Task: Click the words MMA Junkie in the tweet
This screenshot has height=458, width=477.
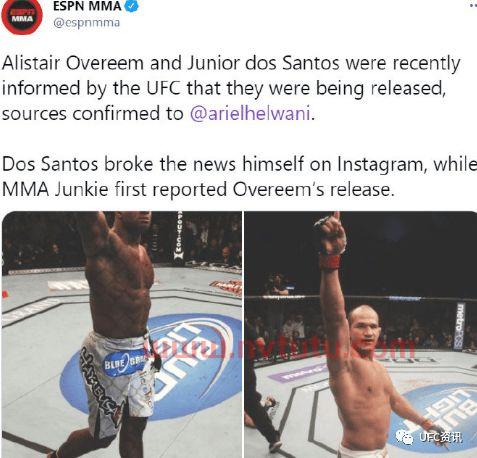Action: tap(55, 189)
